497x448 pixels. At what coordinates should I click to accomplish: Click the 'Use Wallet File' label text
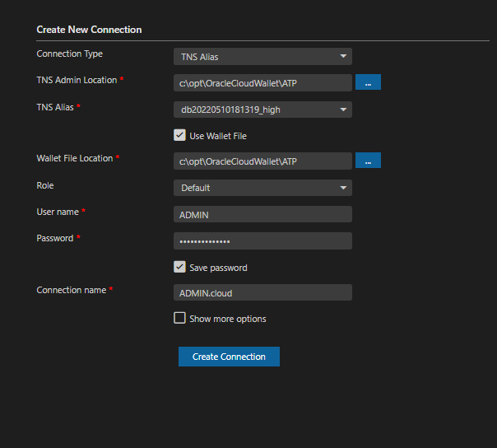218,136
